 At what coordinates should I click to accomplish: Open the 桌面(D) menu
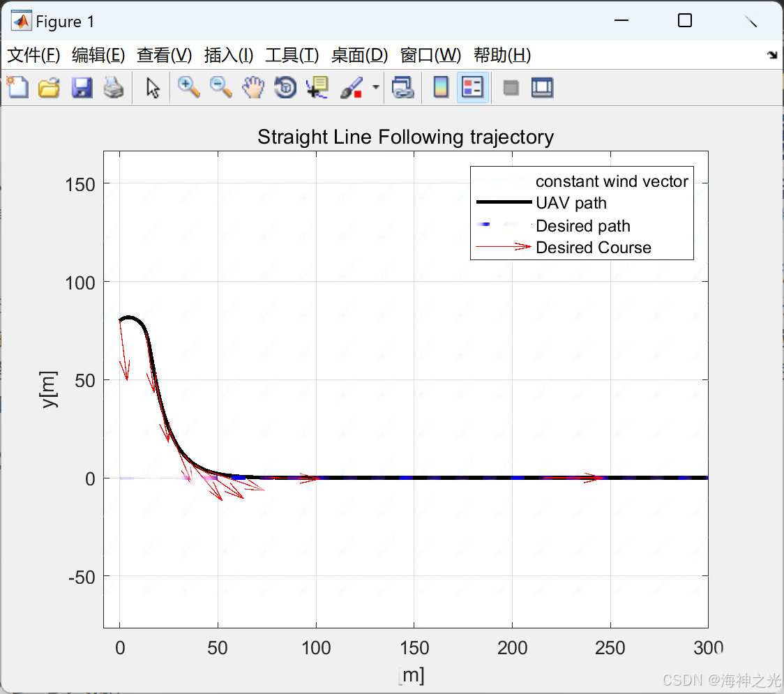click(x=359, y=55)
